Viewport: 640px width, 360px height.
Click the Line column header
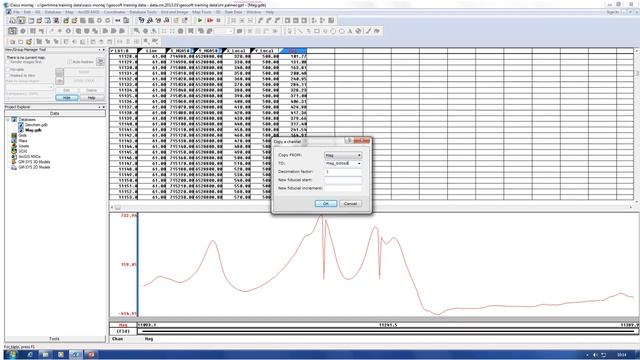coord(152,51)
